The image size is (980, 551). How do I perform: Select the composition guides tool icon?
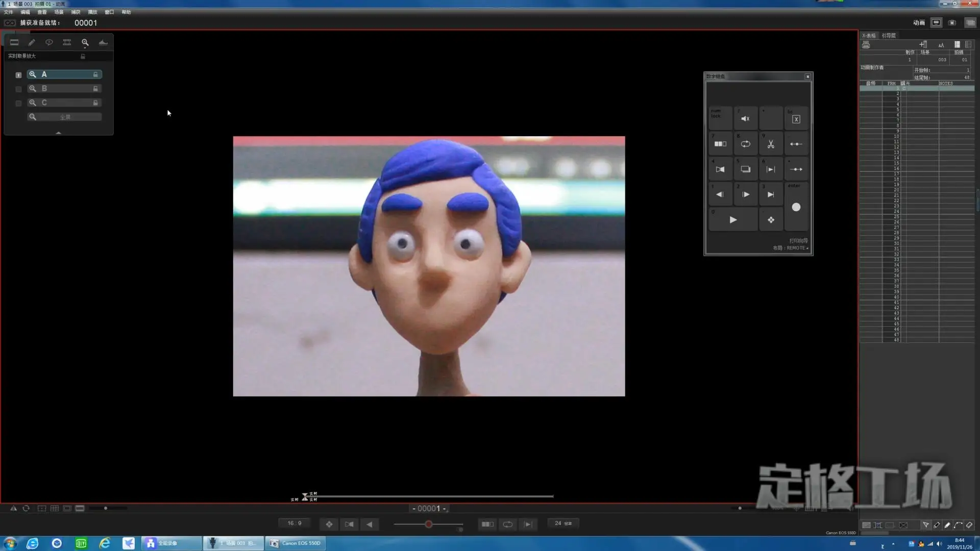coord(14,42)
